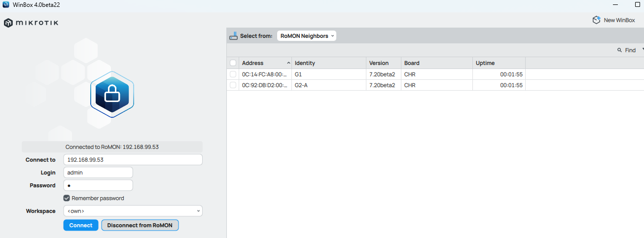This screenshot has height=238, width=644.
Task: Click Connected to RoMON status text
Action: (112, 147)
